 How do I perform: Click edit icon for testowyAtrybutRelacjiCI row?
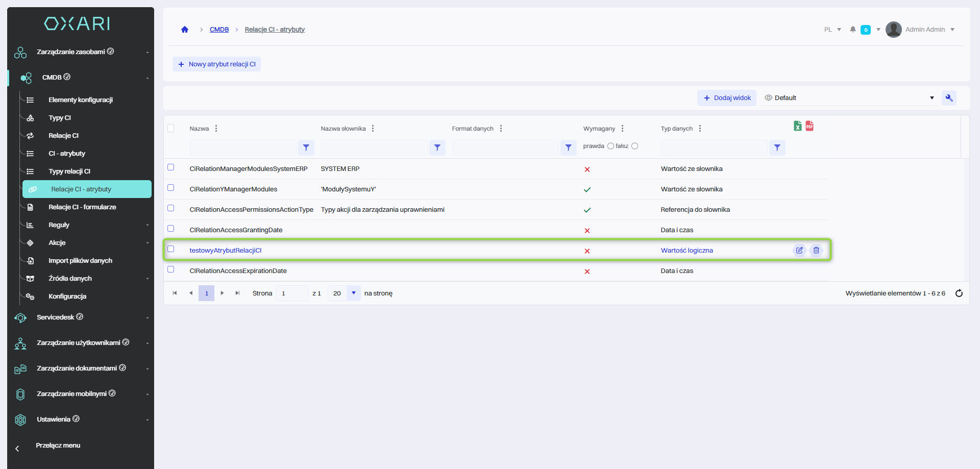click(799, 250)
